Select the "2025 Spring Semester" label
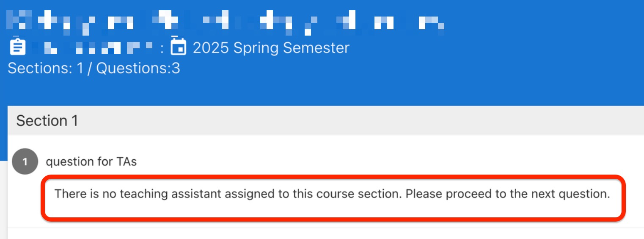 271,48
